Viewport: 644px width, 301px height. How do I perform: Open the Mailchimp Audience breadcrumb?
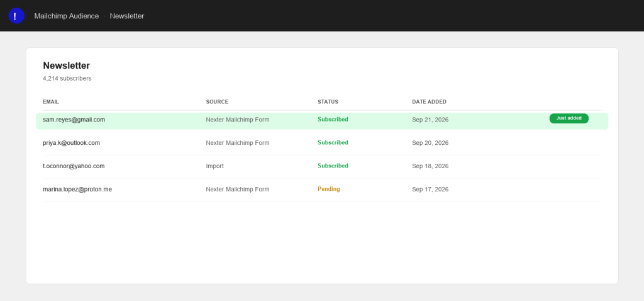67,16
